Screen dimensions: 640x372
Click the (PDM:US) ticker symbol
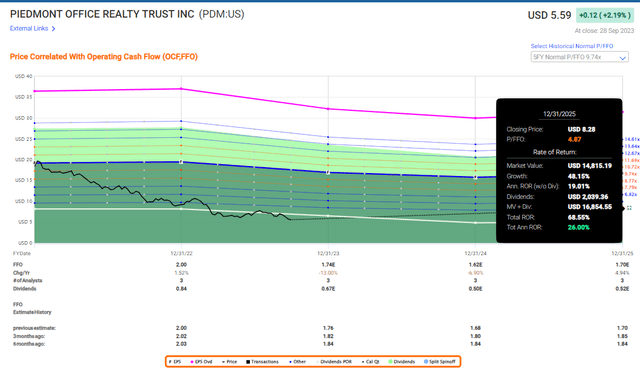222,14
